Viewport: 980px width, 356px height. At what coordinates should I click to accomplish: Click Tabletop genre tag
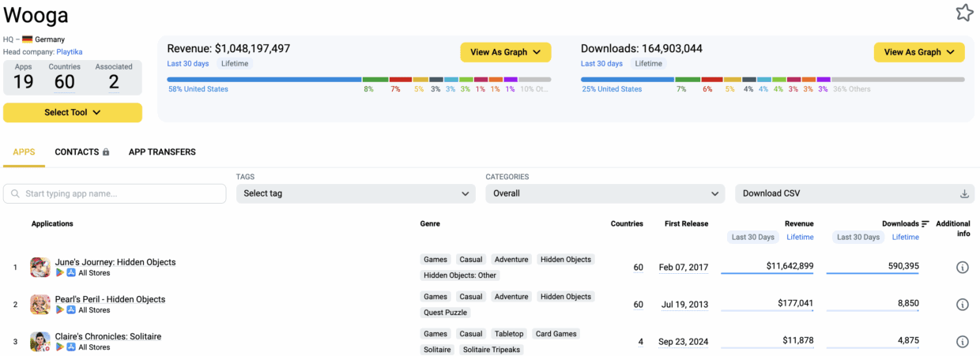[509, 334]
